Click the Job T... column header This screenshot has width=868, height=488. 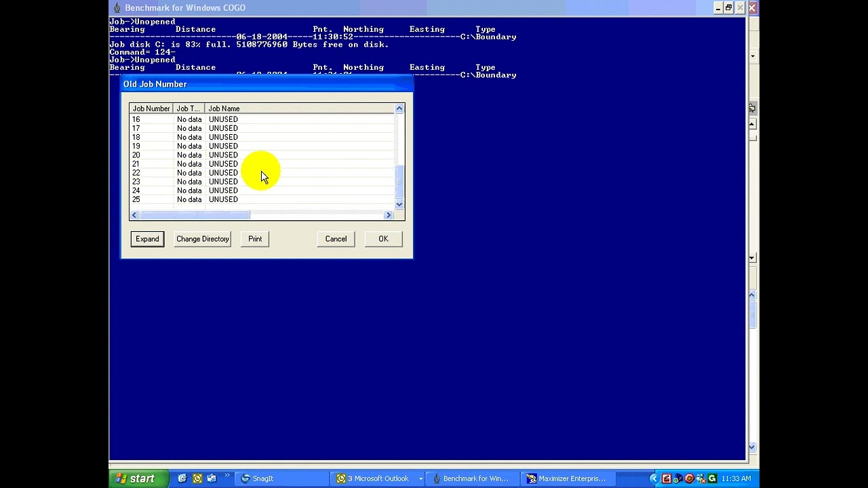[189, 108]
